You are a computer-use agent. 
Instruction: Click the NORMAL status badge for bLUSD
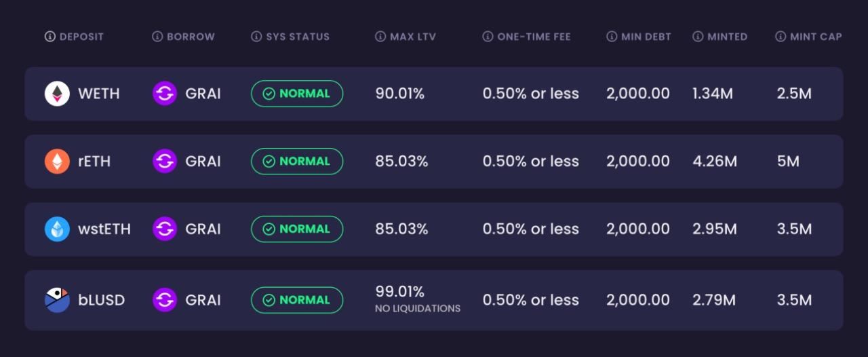click(x=297, y=300)
